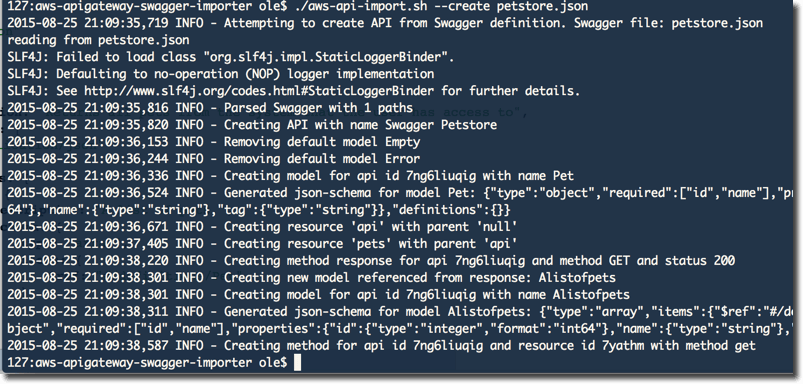This screenshot has height=384, width=803.
Task: Click 'Parsed Swagger with 1 paths' log line
Action: point(210,108)
